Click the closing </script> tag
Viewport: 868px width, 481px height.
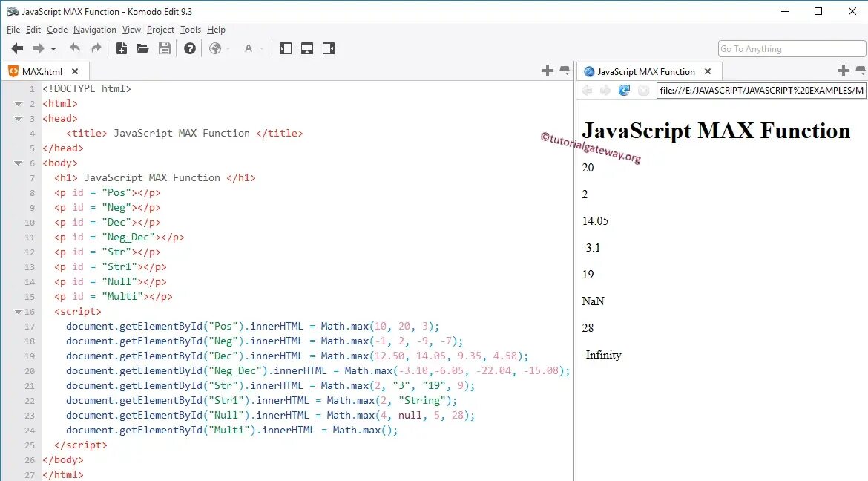(x=81, y=445)
